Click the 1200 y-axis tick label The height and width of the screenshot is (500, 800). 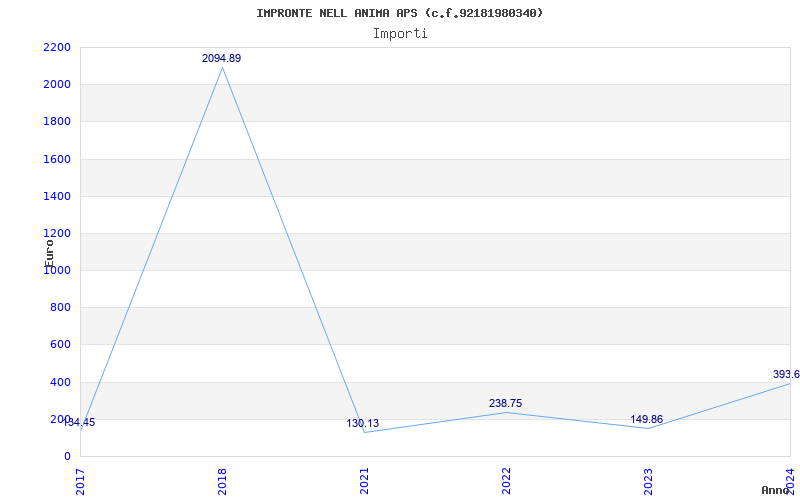(58, 234)
